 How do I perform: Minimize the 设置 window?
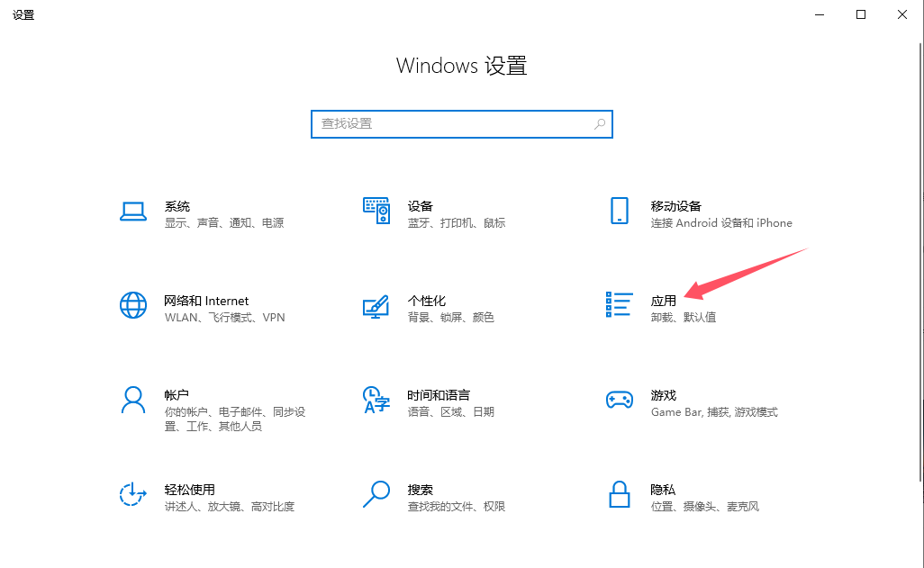point(820,14)
